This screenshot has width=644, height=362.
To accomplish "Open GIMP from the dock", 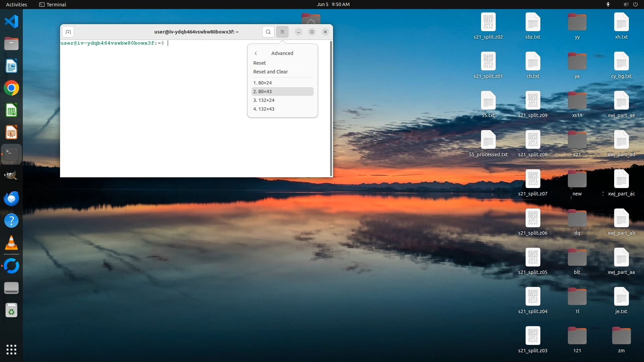I will tap(11, 176).
